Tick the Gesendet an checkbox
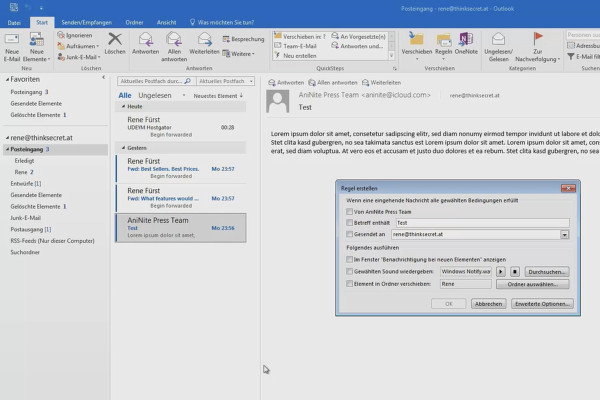This screenshot has width=600, height=400. [349, 234]
